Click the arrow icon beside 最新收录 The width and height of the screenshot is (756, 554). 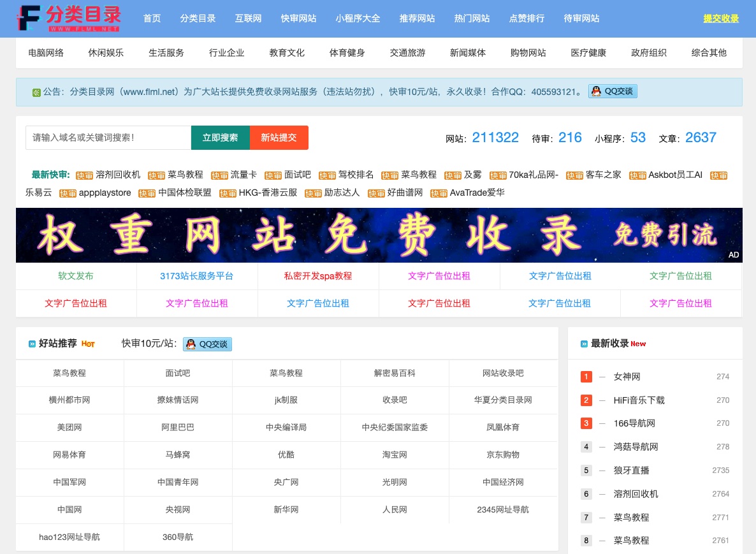[584, 344]
